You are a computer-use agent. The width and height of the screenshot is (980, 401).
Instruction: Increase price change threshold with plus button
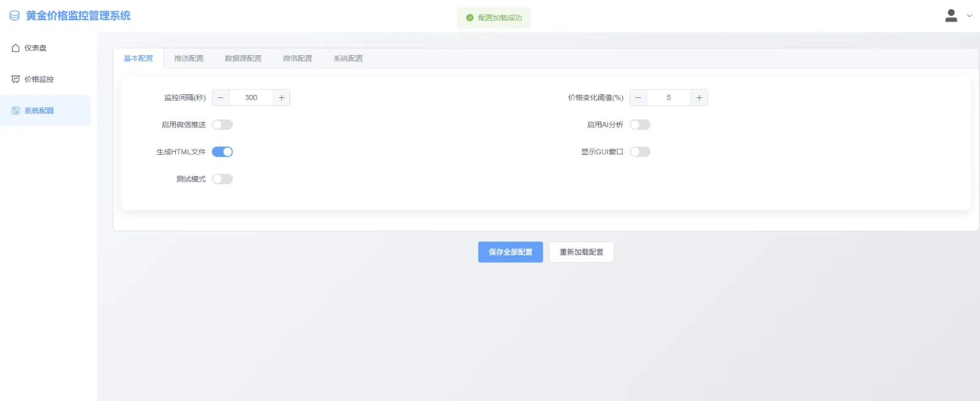[x=699, y=98]
